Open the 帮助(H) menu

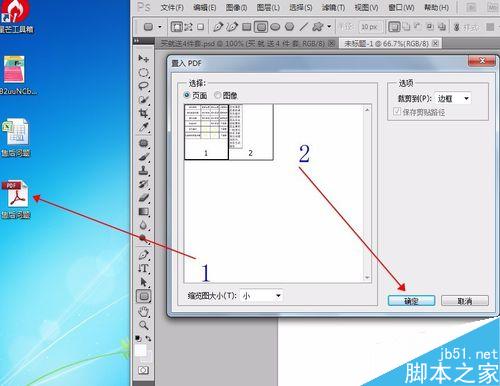coord(436,8)
